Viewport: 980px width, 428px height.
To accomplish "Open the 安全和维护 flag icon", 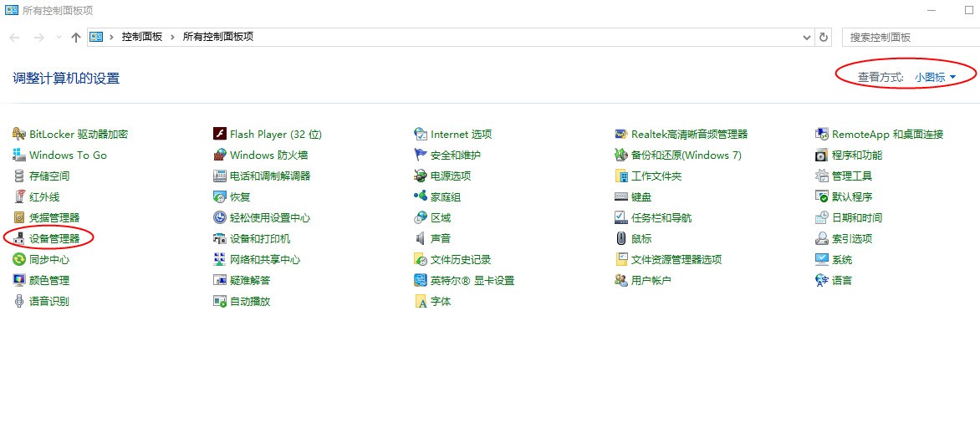I will point(421,155).
